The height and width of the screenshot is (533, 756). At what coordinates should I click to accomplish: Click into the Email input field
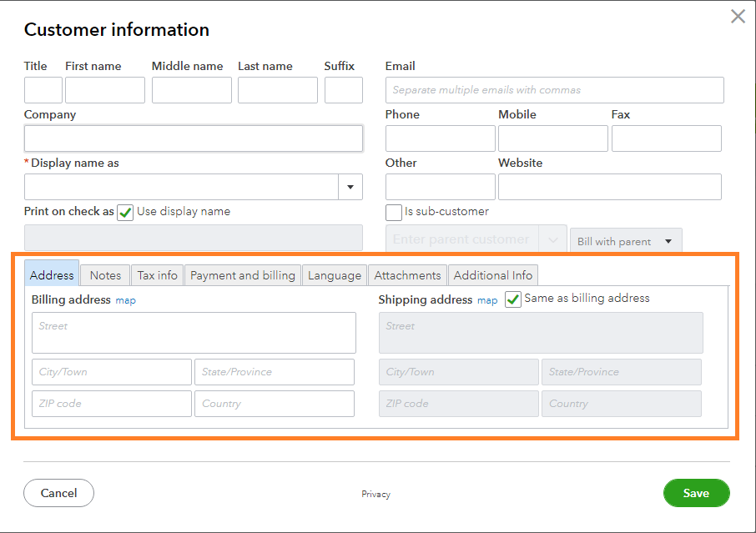tap(554, 90)
